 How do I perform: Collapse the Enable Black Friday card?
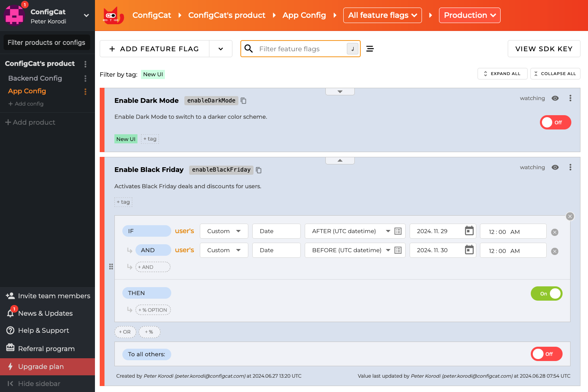tap(340, 160)
